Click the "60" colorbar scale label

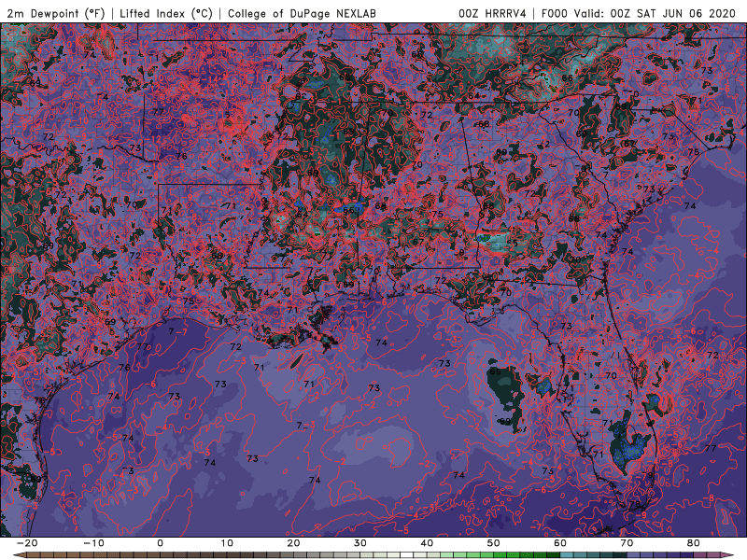click(x=560, y=543)
